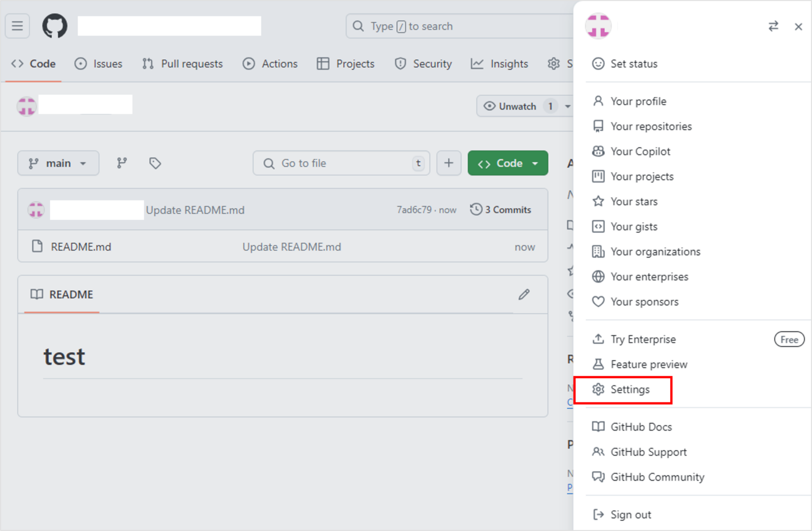This screenshot has width=812, height=531.
Task: Open the Actions tab
Action: [x=270, y=63]
